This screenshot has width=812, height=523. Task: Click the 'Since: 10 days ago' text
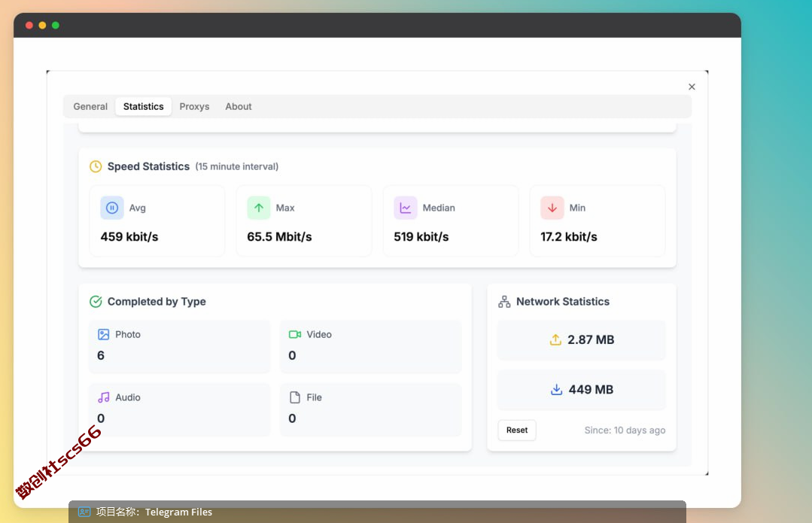pyautogui.click(x=625, y=430)
